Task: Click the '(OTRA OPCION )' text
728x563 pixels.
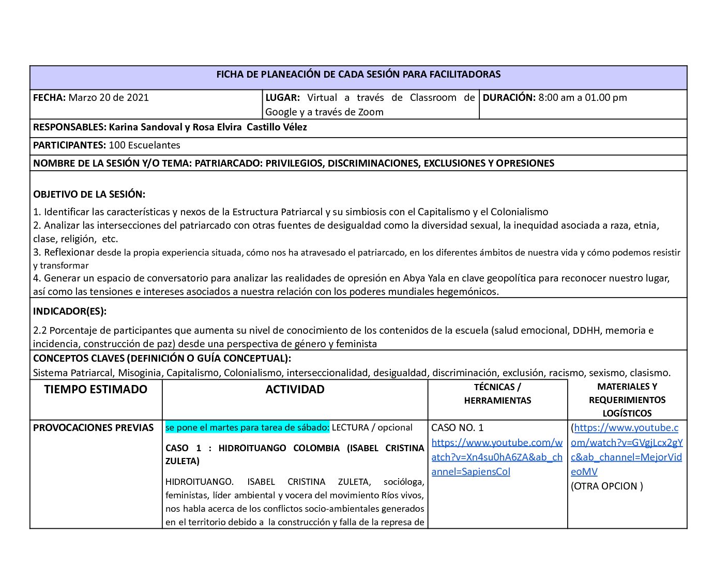Action: 607,486
